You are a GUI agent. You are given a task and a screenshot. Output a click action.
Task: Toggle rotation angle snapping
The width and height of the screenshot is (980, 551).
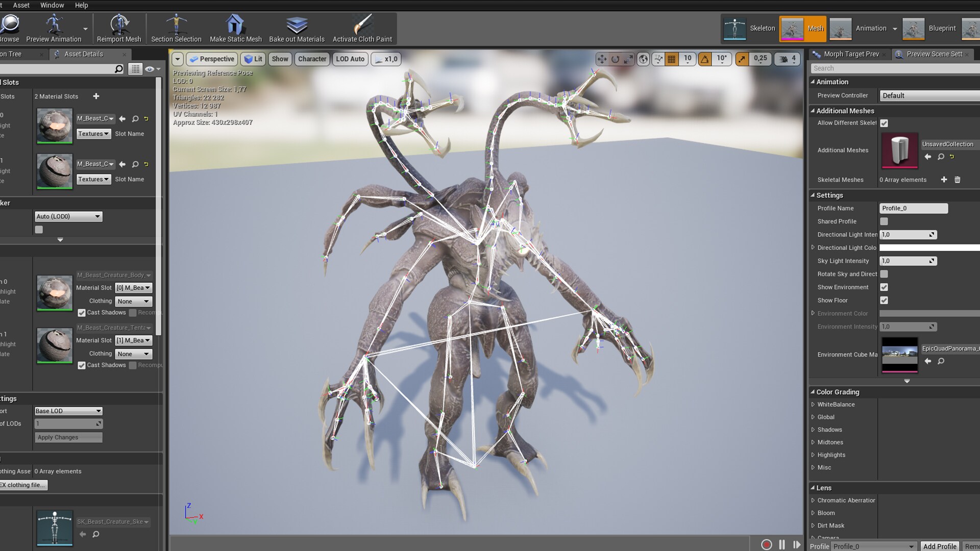tap(705, 59)
